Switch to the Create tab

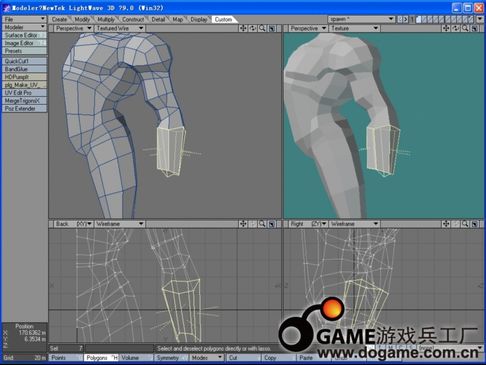[59, 20]
